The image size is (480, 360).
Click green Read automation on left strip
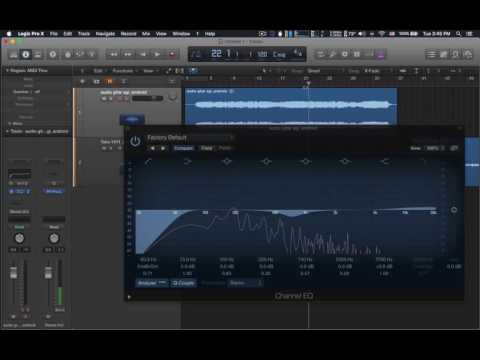pyautogui.click(x=20, y=227)
